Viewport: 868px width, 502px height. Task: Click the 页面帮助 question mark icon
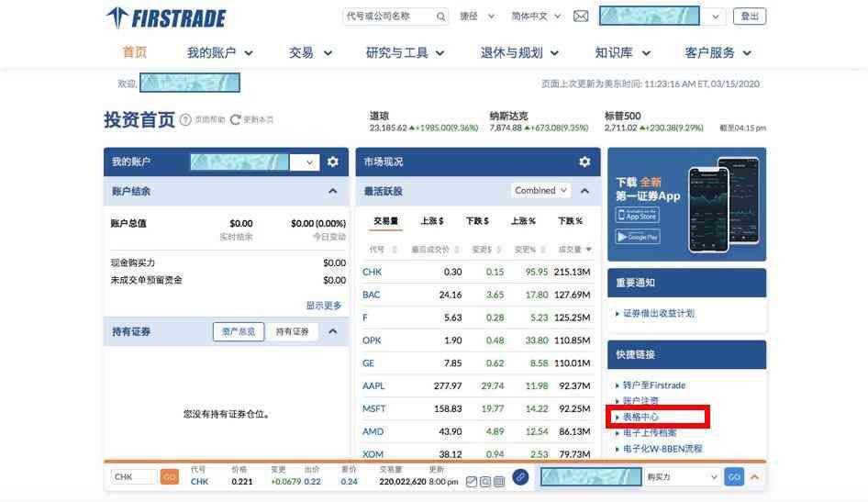click(x=185, y=120)
